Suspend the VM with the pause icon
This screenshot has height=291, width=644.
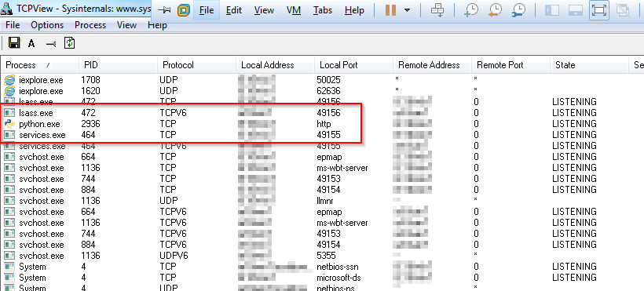[x=390, y=10]
